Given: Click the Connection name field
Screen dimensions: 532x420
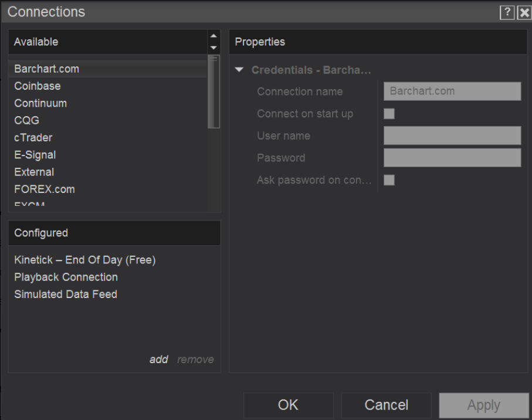Looking at the screenshot, I should click(452, 92).
